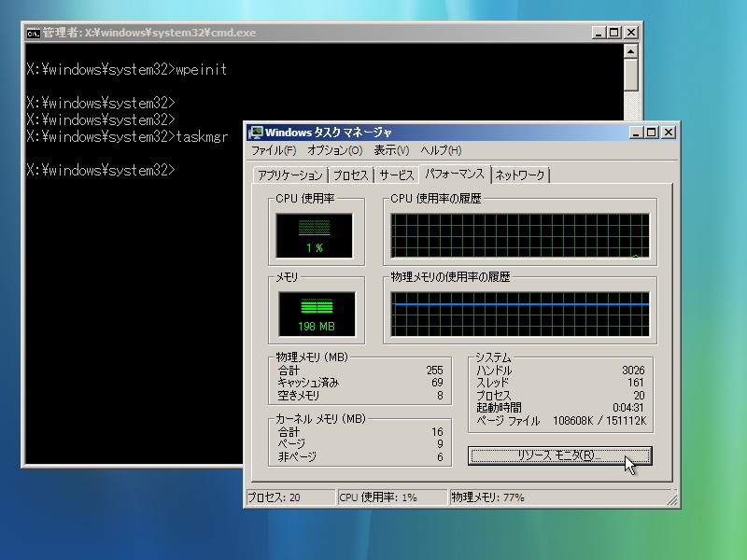The width and height of the screenshot is (747, 560).
Task: Select the パフォーマンス tab
Action: point(455,174)
